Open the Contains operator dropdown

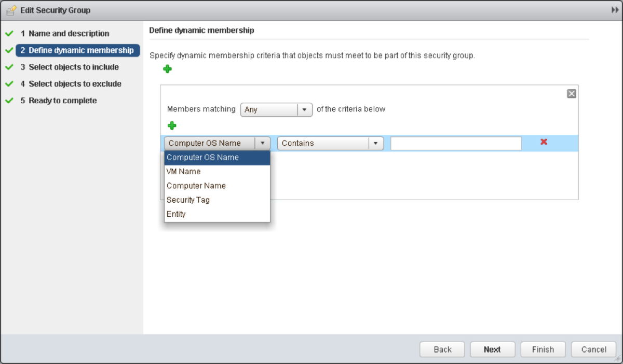[330, 143]
